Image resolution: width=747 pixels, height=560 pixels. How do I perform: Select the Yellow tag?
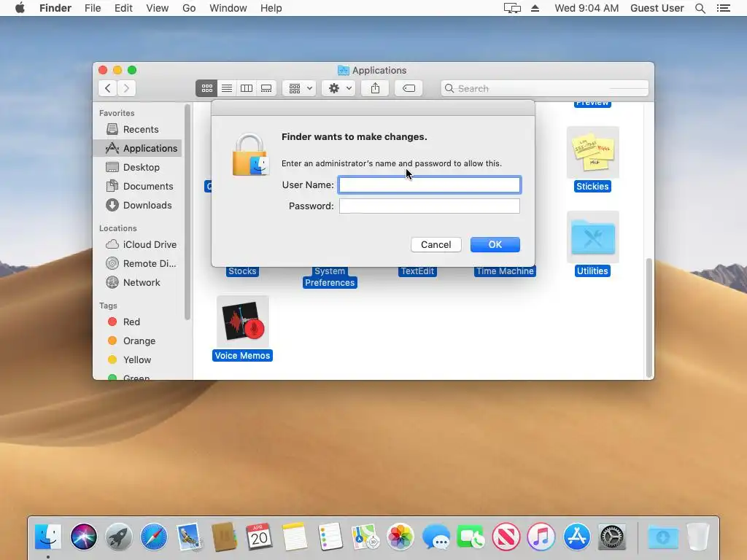[x=137, y=360]
